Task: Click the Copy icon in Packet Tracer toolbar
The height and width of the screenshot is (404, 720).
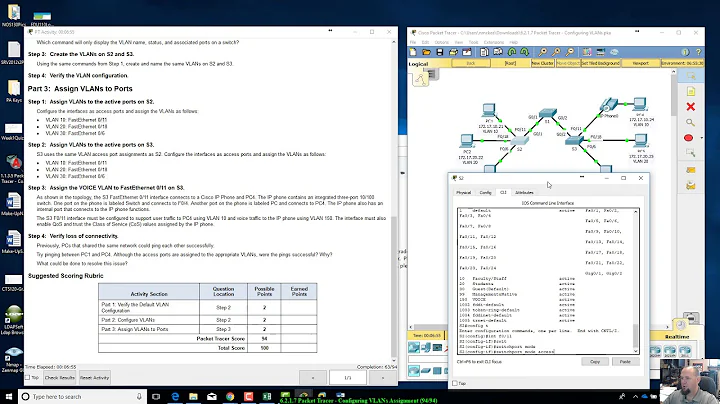Action: pyautogui.click(x=484, y=52)
